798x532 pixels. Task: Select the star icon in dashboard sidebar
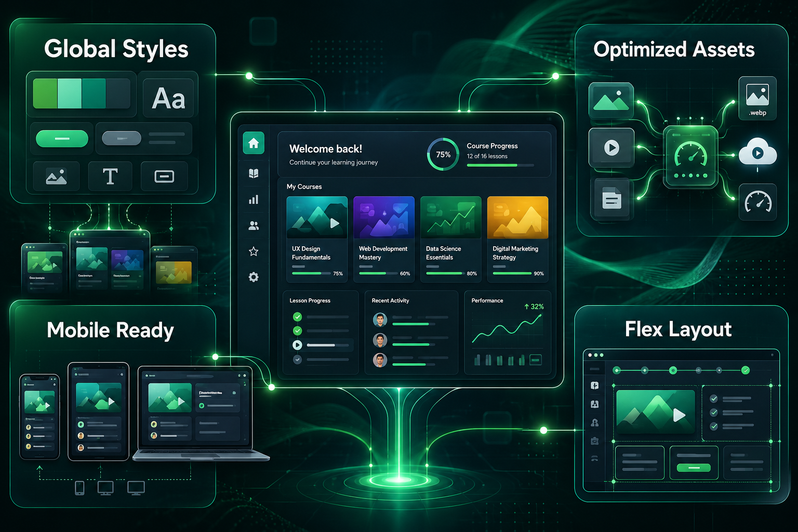pos(254,251)
